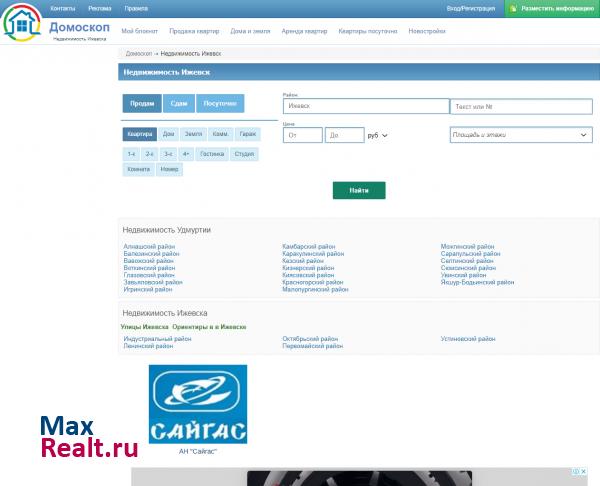The height and width of the screenshot is (486, 600).
Task: Select the Дом property type
Action: [168, 134]
